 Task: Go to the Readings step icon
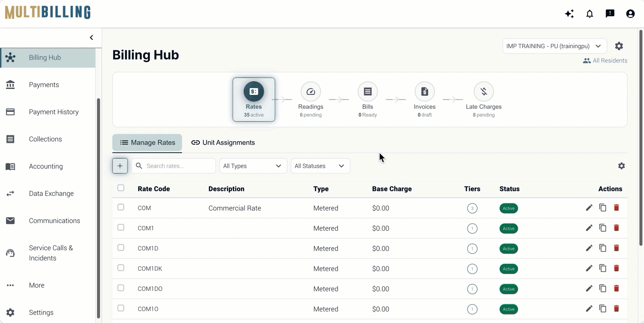[311, 91]
